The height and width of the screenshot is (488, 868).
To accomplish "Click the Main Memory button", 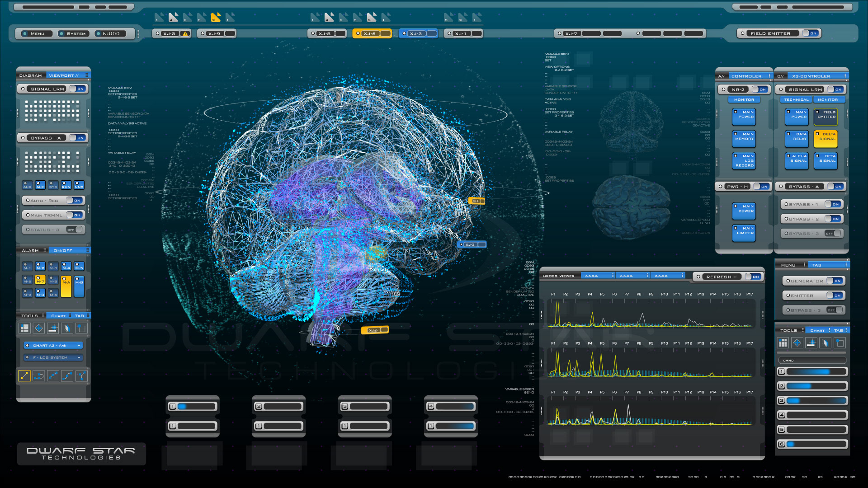I will 744,138.
